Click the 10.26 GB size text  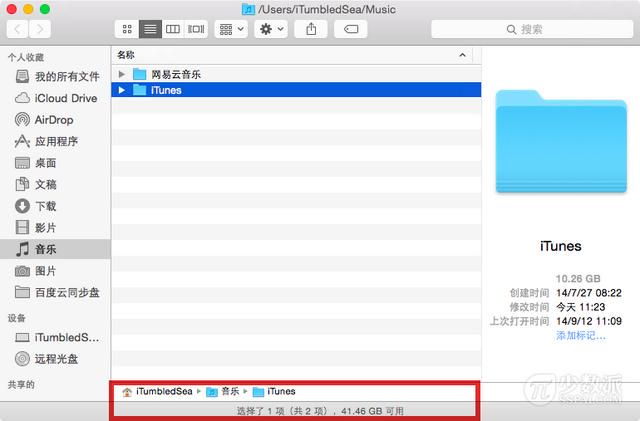[578, 278]
